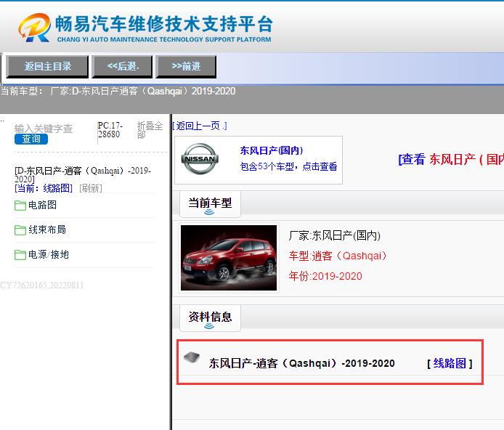Click the red Qashqai car thumbnail
The image size is (504, 430).
pyautogui.click(x=229, y=258)
